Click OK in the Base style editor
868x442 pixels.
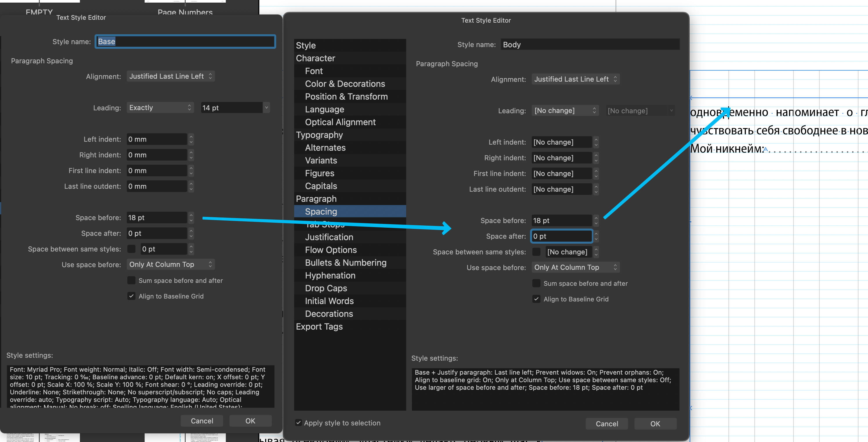(250, 421)
